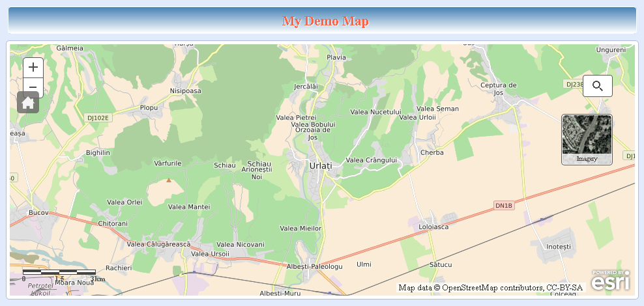Click the My Demo Map title
644x306 pixels.
[325, 21]
